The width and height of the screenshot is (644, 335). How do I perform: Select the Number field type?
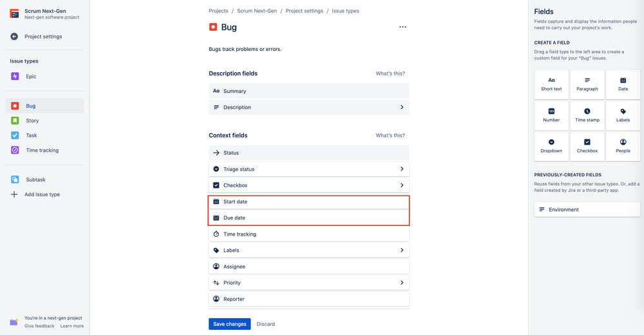pyautogui.click(x=551, y=116)
